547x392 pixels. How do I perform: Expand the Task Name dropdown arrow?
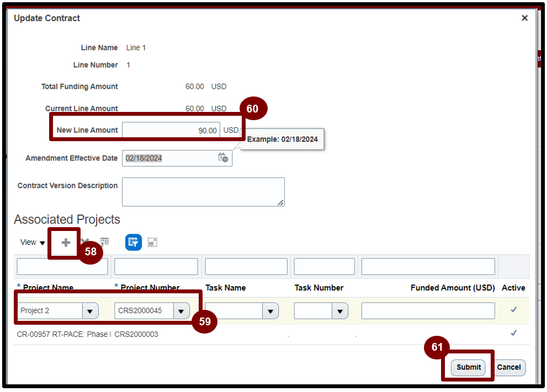[270, 311]
